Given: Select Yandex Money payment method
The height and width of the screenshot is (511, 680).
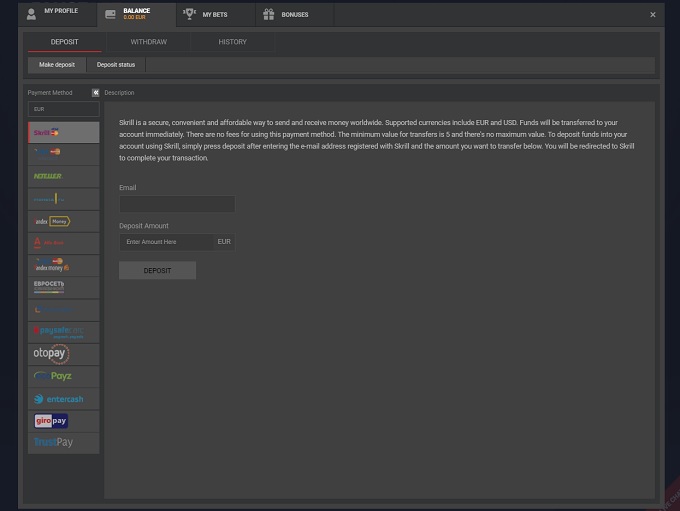Looking at the screenshot, I should click(x=63, y=221).
